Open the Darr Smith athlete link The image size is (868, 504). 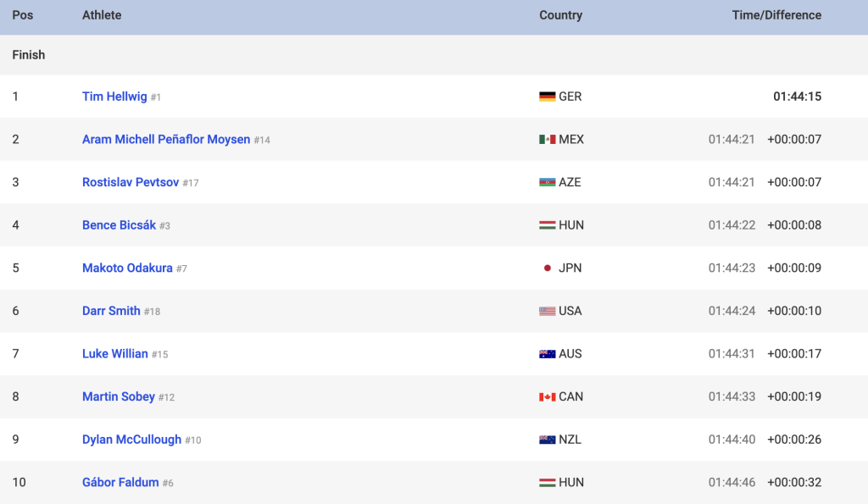pos(111,311)
